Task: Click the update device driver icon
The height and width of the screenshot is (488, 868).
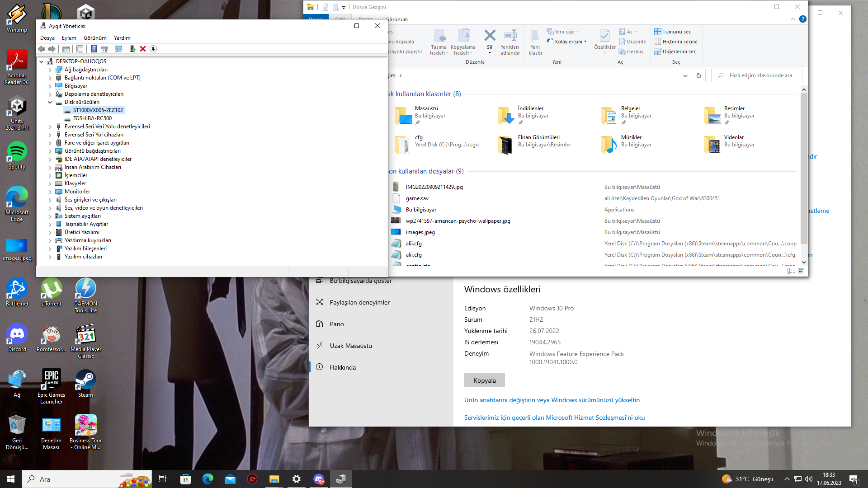Action: [x=132, y=49]
